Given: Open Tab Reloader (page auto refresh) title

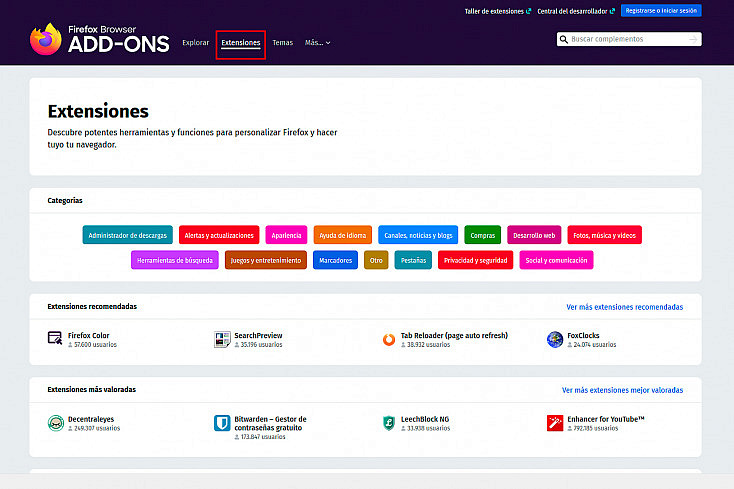Looking at the screenshot, I should [454, 336].
